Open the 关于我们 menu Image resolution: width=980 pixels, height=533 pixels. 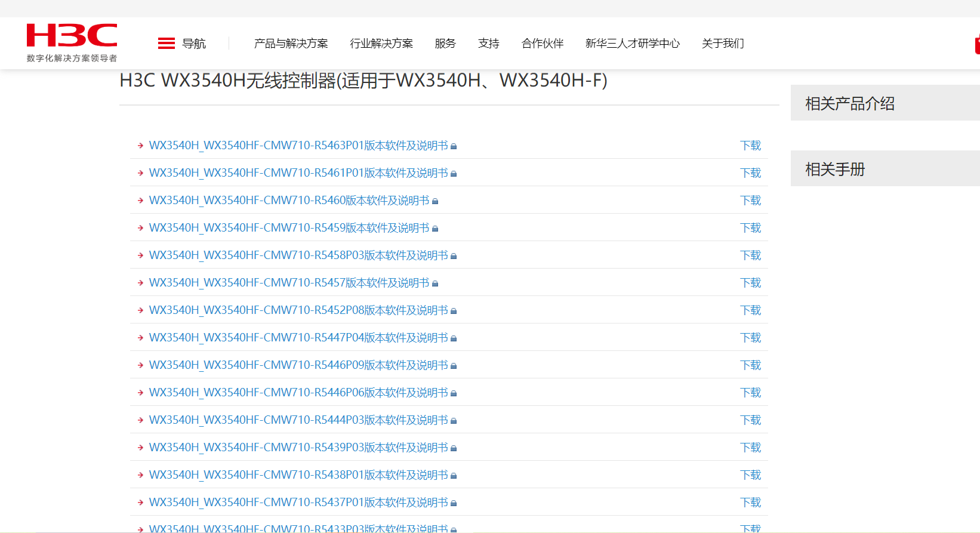[723, 44]
